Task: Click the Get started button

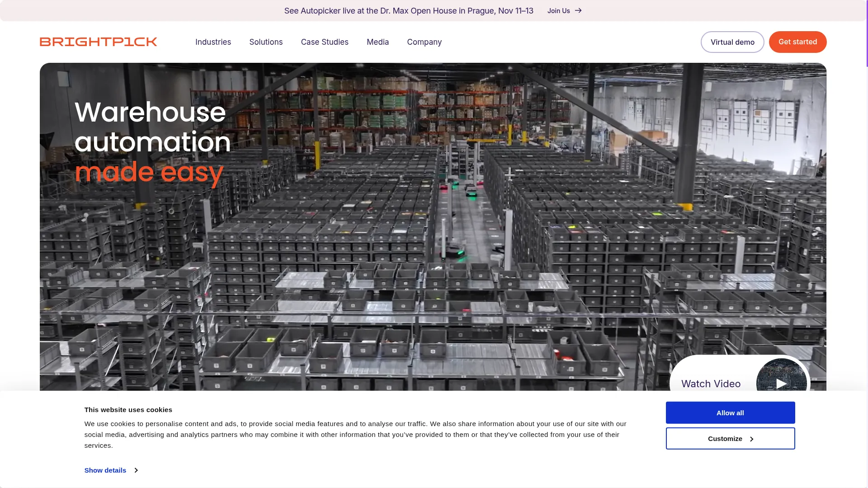Action: [797, 42]
